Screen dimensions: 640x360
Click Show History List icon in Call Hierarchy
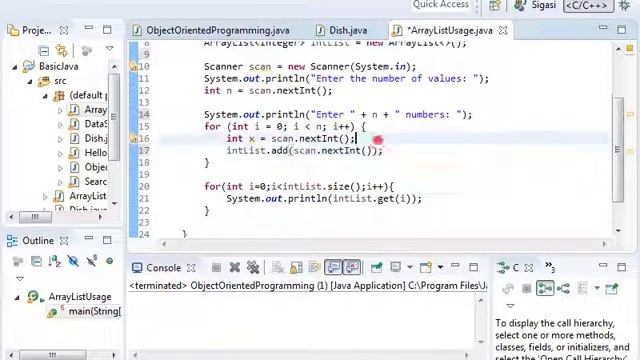click(583, 289)
